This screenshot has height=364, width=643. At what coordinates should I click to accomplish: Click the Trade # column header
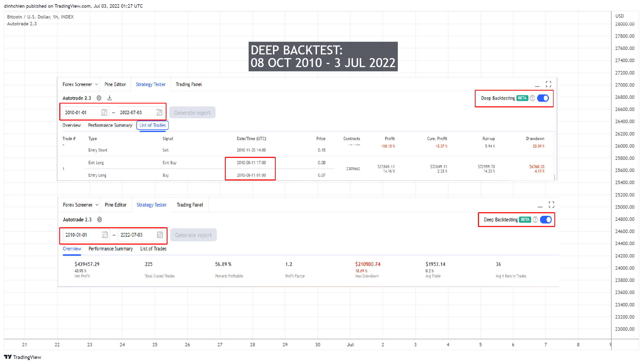coord(69,139)
